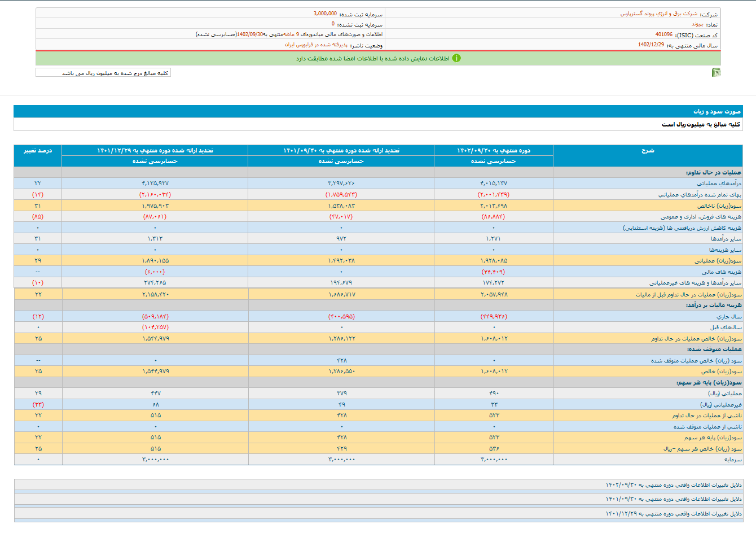The image size is (756, 559).
Task: Click the ISIC code 401096
Action: (663, 34)
